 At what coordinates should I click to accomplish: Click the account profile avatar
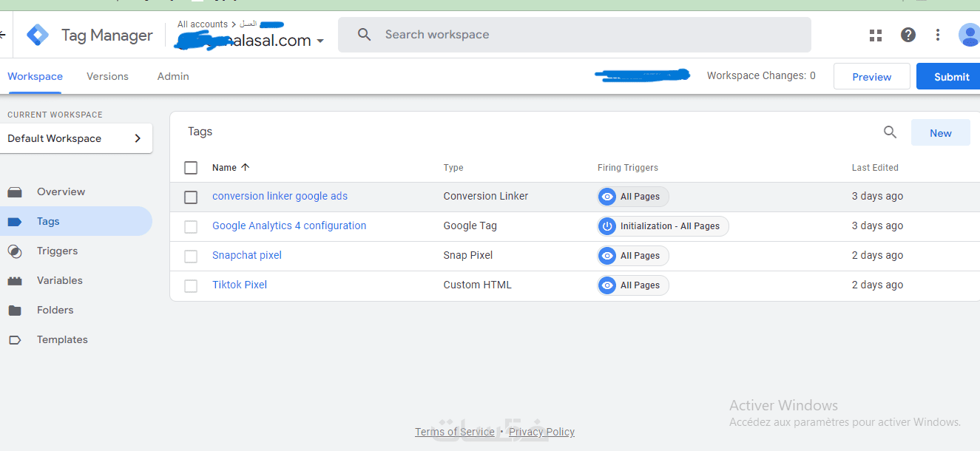(x=969, y=35)
